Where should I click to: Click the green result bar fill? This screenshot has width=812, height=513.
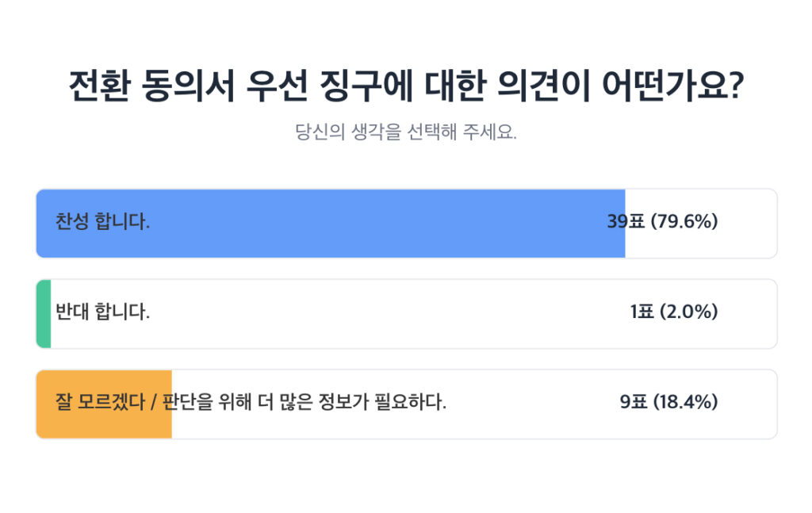(44, 314)
